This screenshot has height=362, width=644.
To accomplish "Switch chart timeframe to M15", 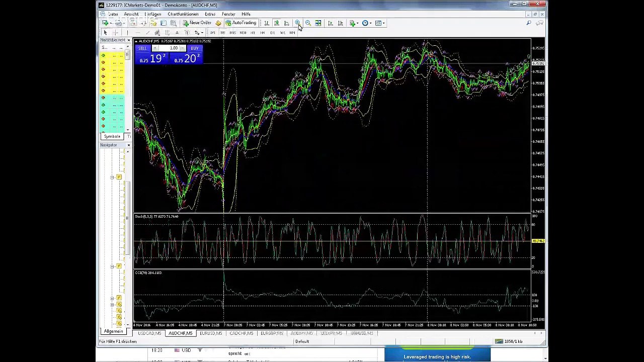I will pos(232,33).
